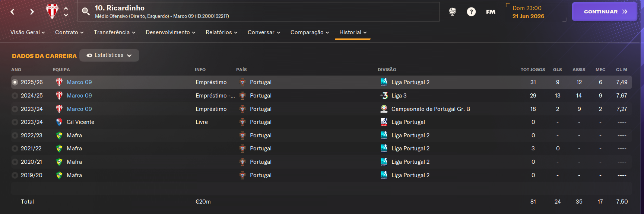Click Mafra badge in 2020/21 row
Viewport: 644px width, 214px height.
click(59, 162)
